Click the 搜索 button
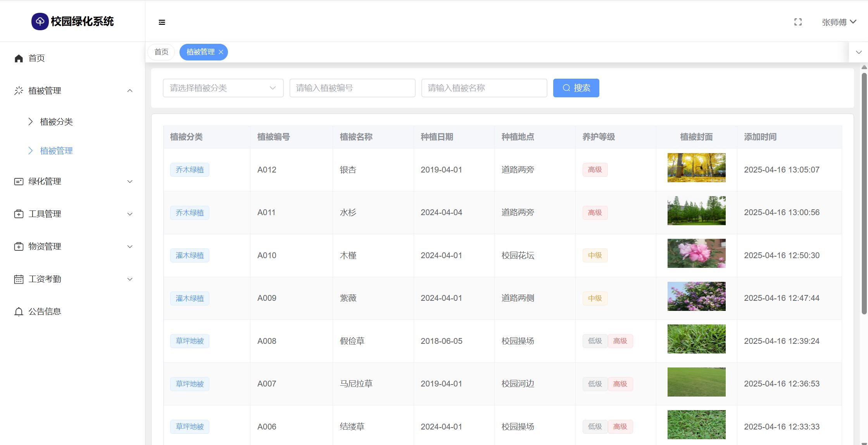 click(576, 88)
